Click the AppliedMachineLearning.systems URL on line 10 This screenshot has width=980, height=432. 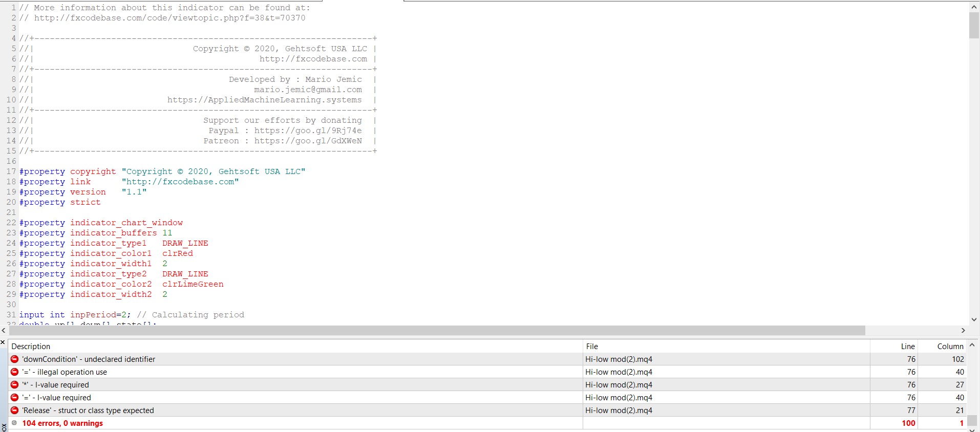pyautogui.click(x=264, y=100)
